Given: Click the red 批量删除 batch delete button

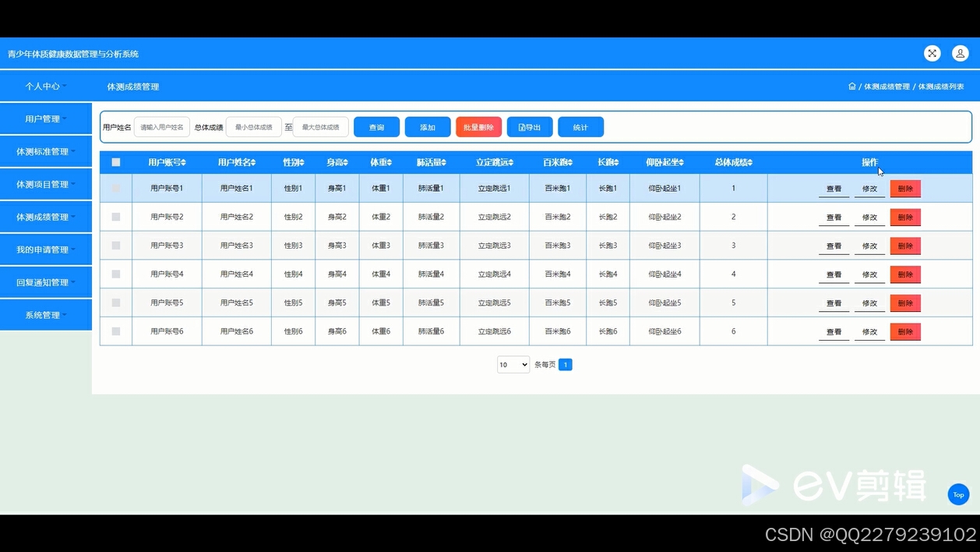Looking at the screenshot, I should pyautogui.click(x=478, y=126).
